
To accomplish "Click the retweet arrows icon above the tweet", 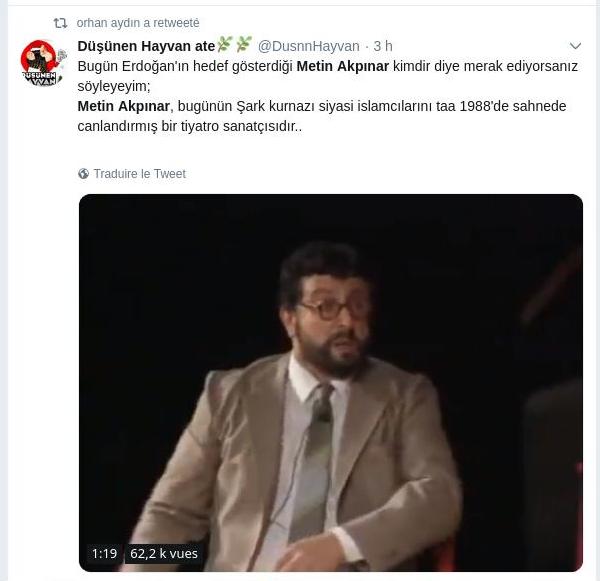I will click(x=60, y=23).
